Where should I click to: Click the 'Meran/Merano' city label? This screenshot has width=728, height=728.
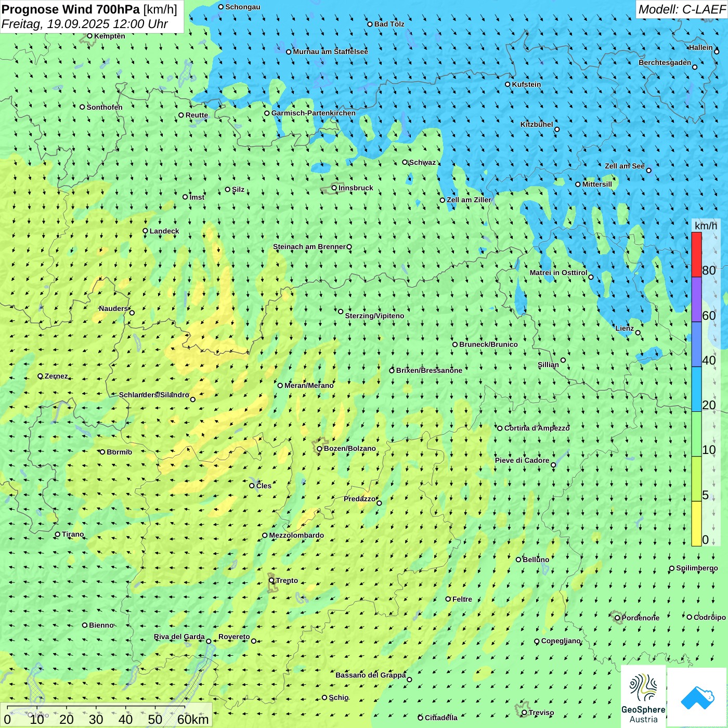(309, 385)
